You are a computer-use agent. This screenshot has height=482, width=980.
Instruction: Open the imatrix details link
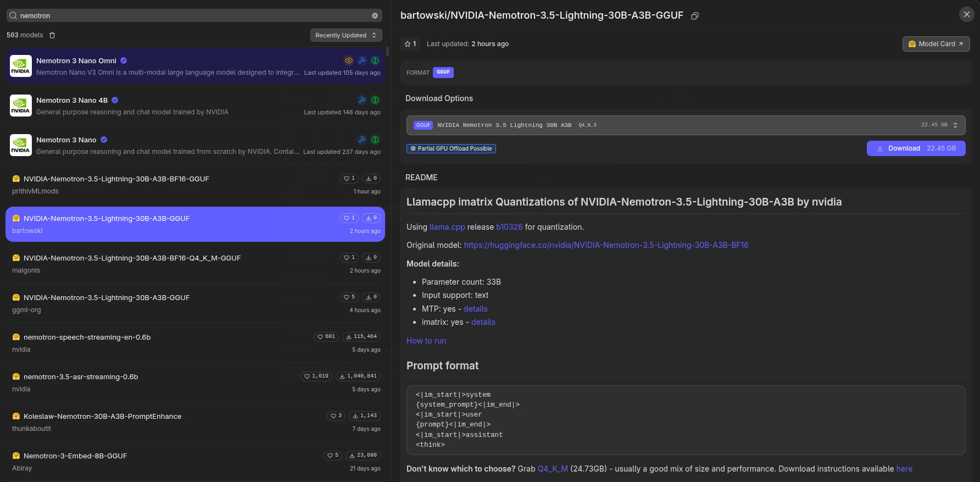pos(483,322)
